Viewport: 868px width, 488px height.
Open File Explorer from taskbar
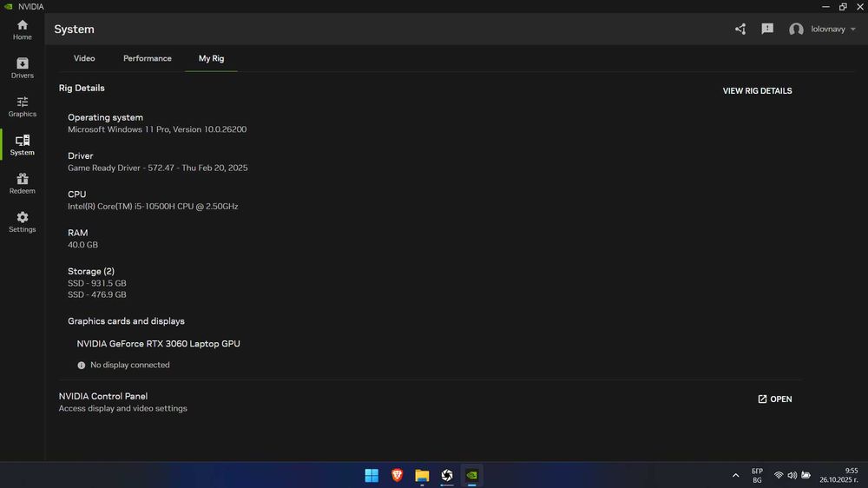point(422,475)
